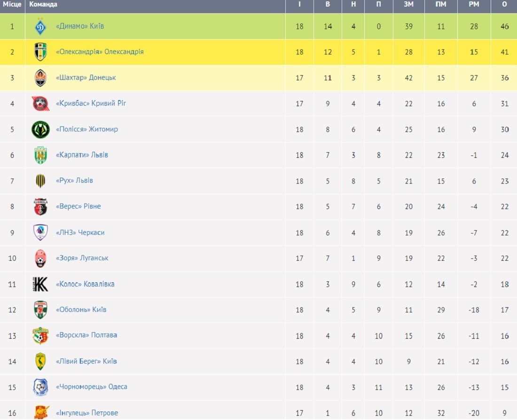The height and width of the screenshot is (420, 517).
Task: Click the Rukh Lviv striped logo
Action: pyautogui.click(x=40, y=181)
